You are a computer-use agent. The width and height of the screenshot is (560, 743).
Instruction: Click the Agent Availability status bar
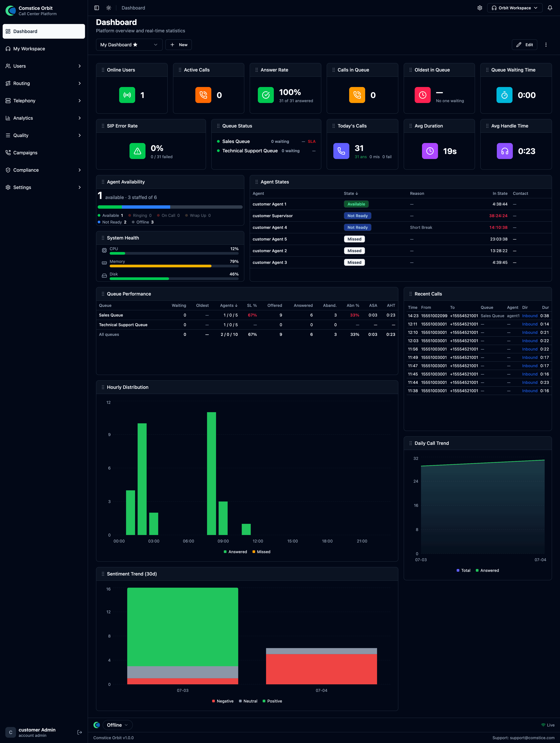[170, 207]
